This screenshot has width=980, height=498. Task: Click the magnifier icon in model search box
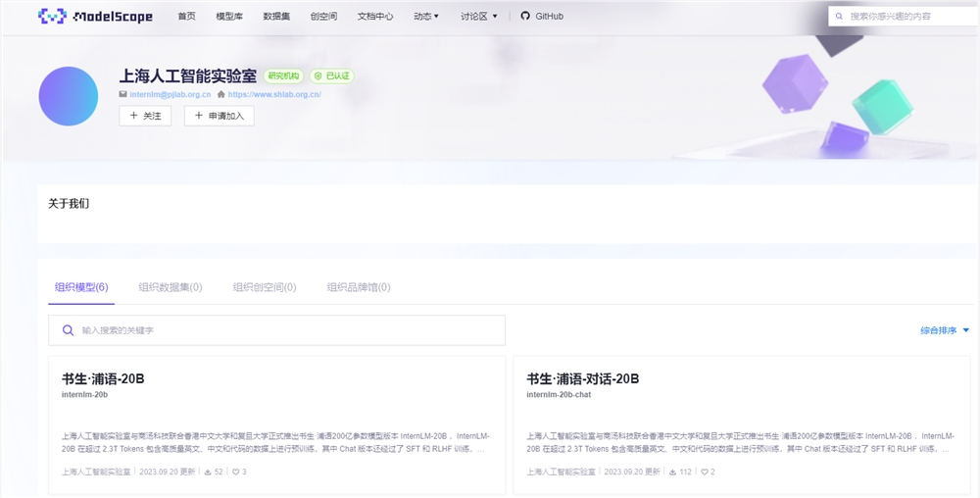coord(69,330)
